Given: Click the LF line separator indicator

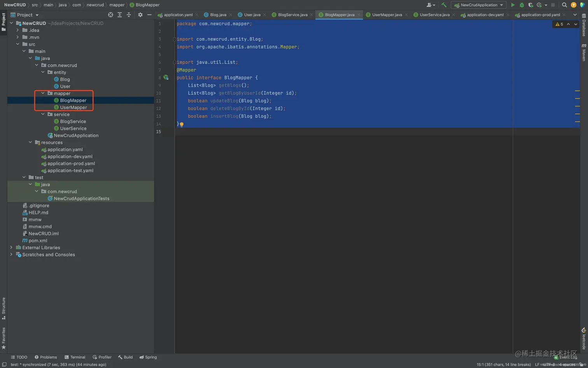Looking at the screenshot, I should pos(537,364).
